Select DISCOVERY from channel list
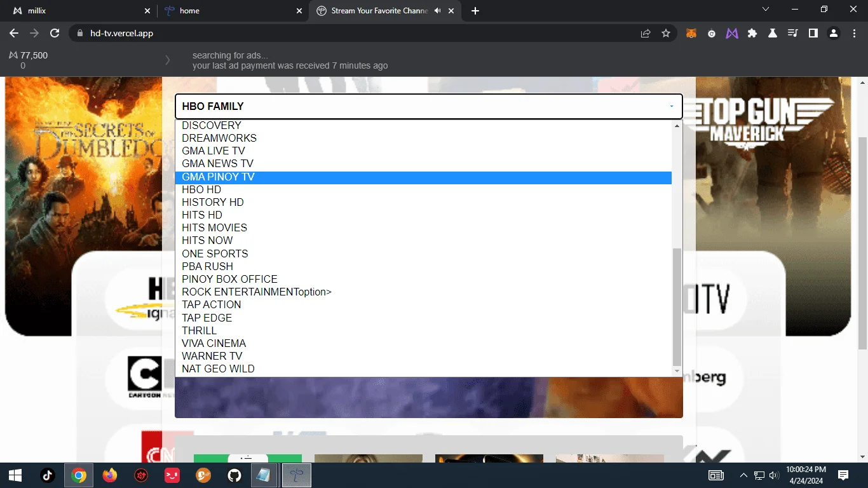Image resolution: width=868 pixels, height=488 pixels. click(423, 126)
